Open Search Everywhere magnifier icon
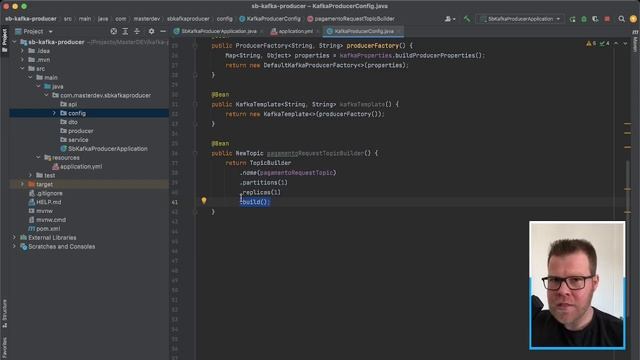The image size is (640, 360). coord(621,19)
